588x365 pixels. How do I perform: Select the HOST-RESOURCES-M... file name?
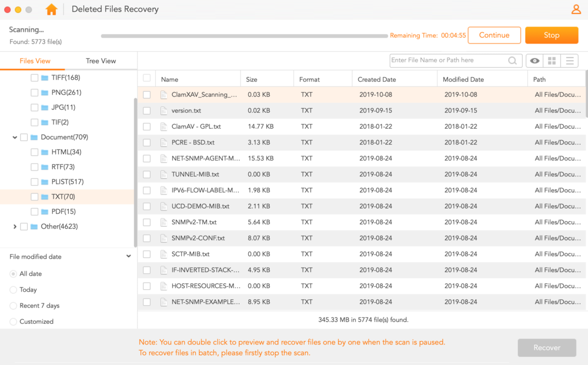click(206, 286)
